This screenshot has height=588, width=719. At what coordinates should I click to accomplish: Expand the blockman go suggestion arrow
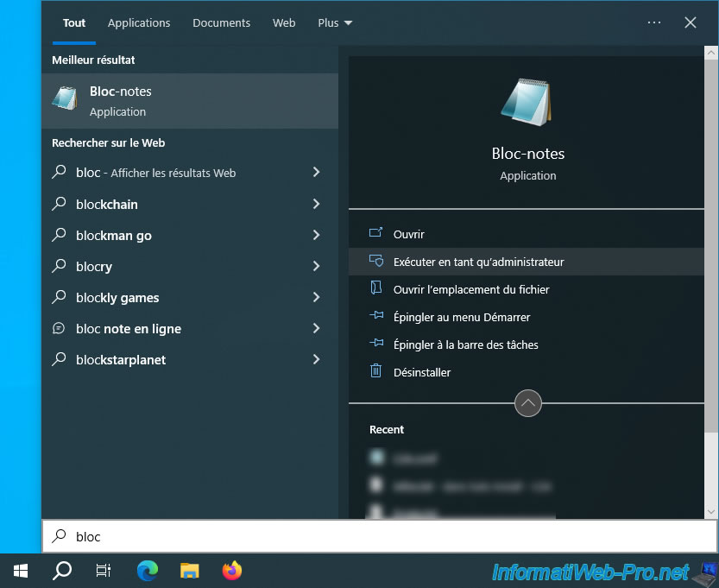(x=317, y=235)
